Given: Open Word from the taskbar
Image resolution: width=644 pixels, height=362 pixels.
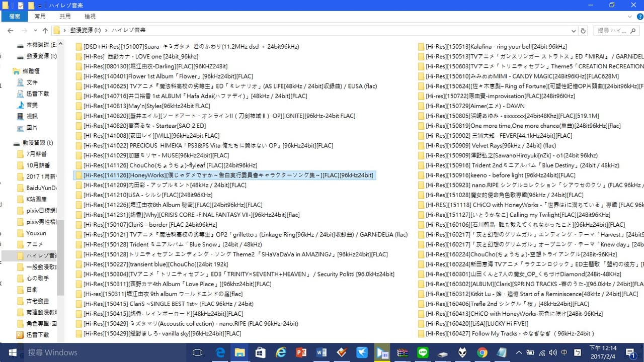Looking at the screenshot, I should click(x=321, y=352).
